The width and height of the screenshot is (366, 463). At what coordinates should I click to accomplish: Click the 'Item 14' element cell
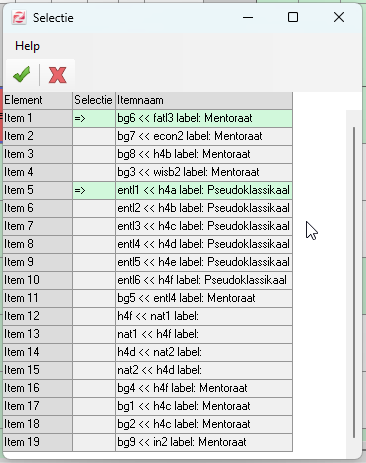pos(38,352)
